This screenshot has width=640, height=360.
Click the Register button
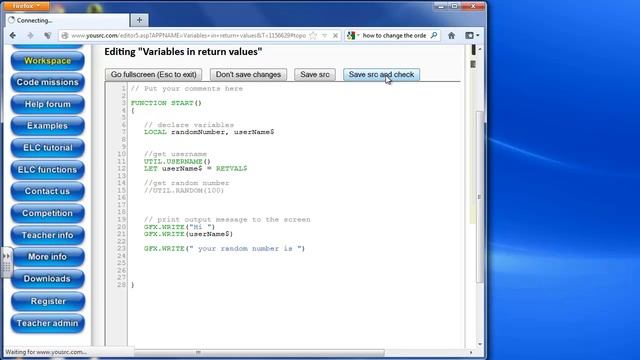(x=47, y=301)
